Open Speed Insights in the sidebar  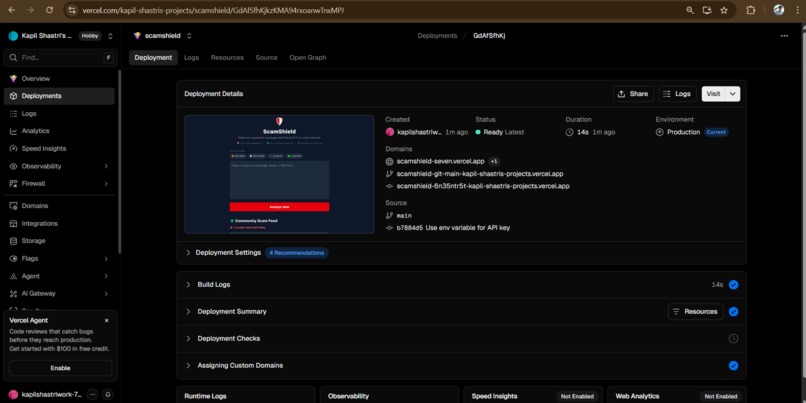coord(59,149)
